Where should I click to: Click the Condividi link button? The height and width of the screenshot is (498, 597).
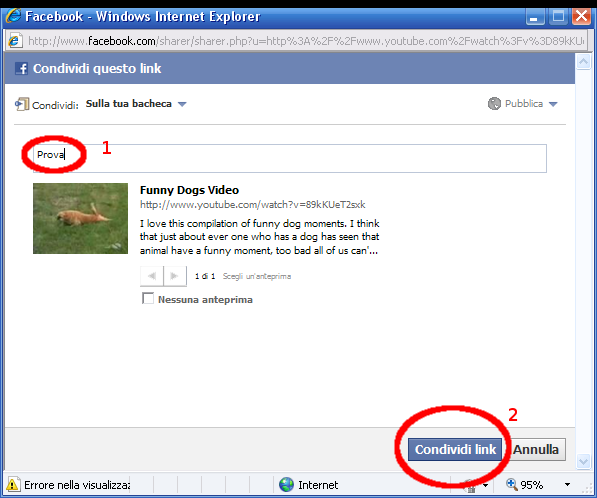click(x=455, y=449)
